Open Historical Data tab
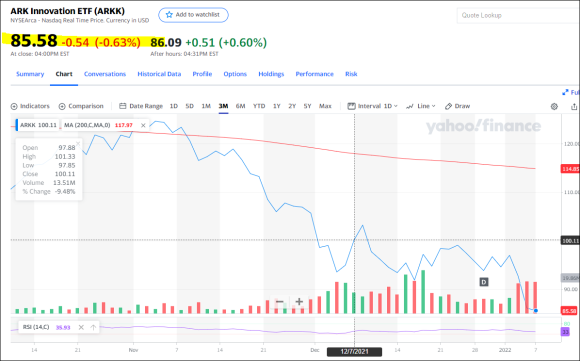Image resolution: width=580 pixels, height=361 pixels. click(x=159, y=74)
